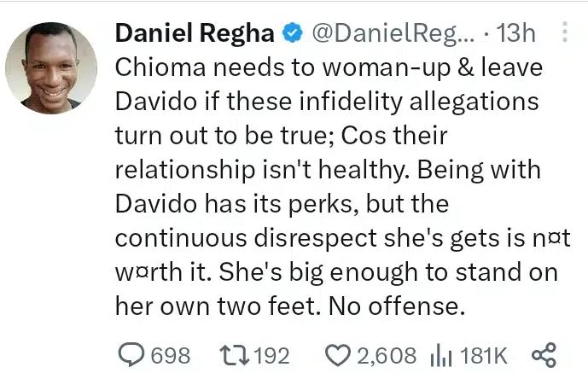Image resolution: width=588 pixels, height=373 pixels.
Task: Click the 181K views count
Action: [484, 354]
